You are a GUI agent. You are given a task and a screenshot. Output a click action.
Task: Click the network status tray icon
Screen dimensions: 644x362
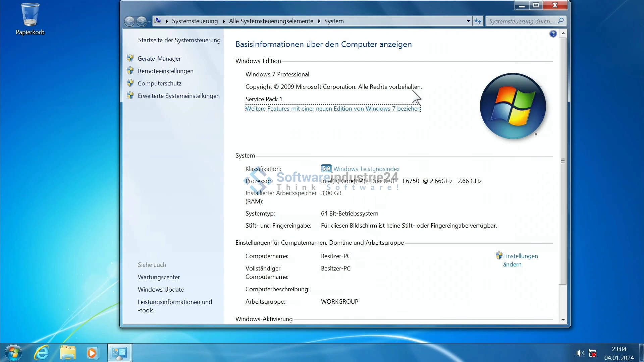point(592,353)
